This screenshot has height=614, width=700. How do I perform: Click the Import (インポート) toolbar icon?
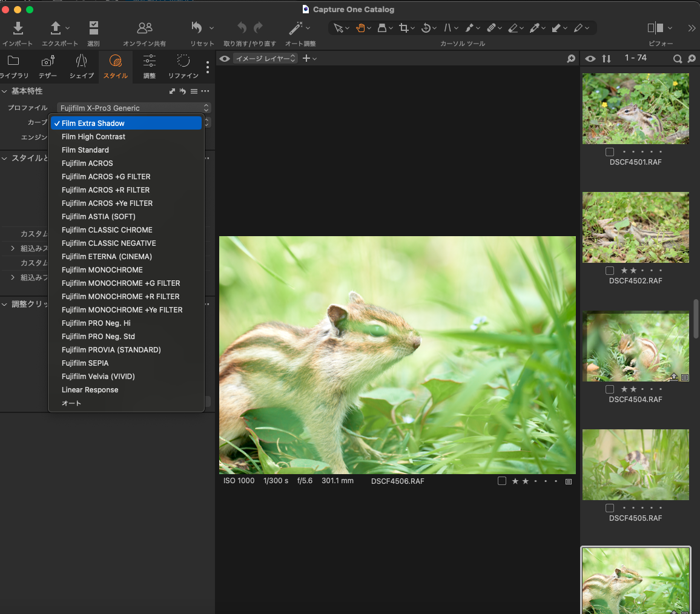click(x=18, y=28)
